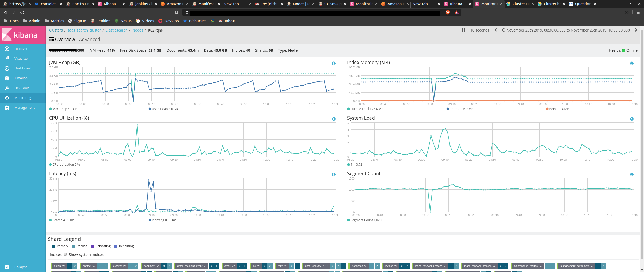This screenshot has width=644, height=272.
Task: Click the Primary shard legend swatch
Action: tap(53, 246)
